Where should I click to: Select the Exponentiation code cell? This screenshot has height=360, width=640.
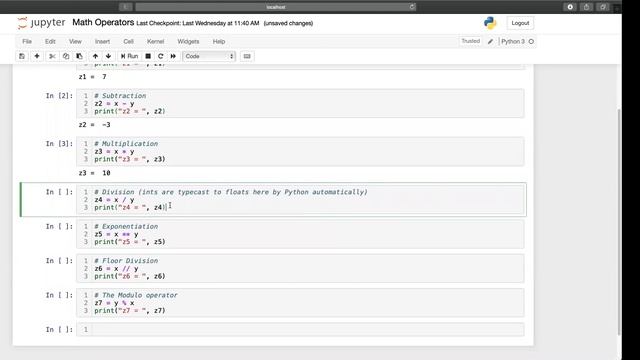coord(300,234)
